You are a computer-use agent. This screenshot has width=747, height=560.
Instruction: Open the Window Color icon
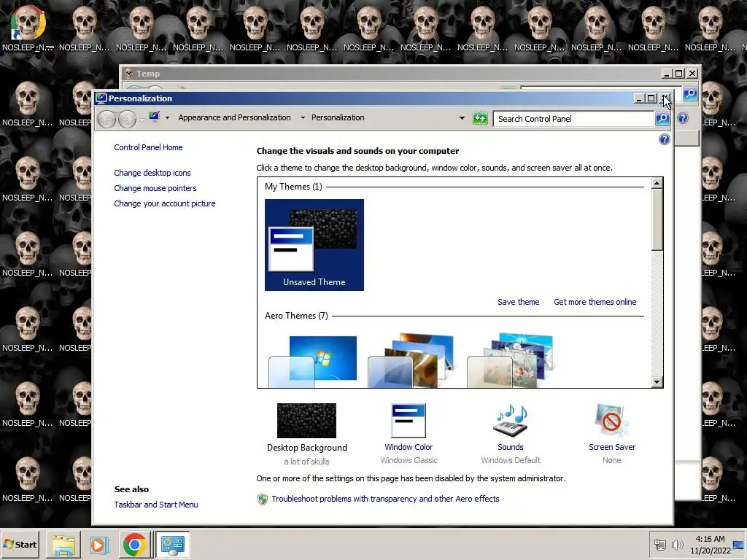tap(409, 421)
